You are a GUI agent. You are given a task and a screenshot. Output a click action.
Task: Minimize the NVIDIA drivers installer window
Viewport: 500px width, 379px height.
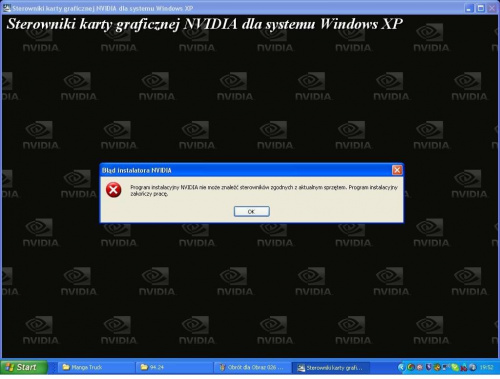tap(470, 9)
